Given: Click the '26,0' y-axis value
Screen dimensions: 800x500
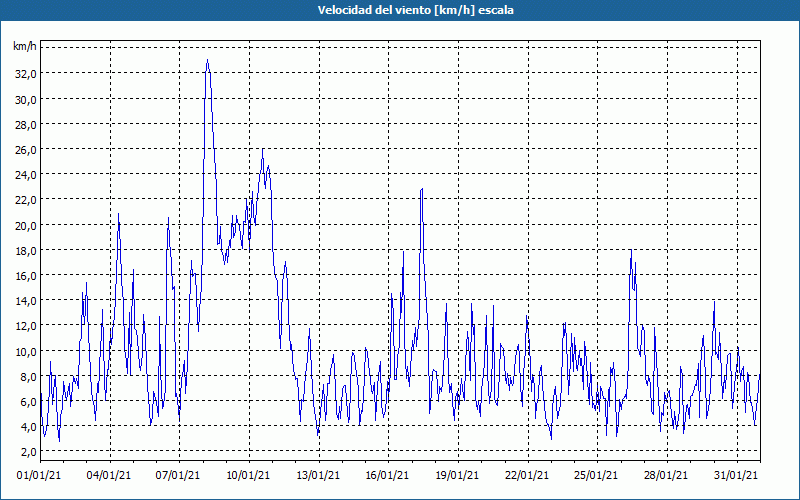Looking at the screenshot, I should [26, 149].
